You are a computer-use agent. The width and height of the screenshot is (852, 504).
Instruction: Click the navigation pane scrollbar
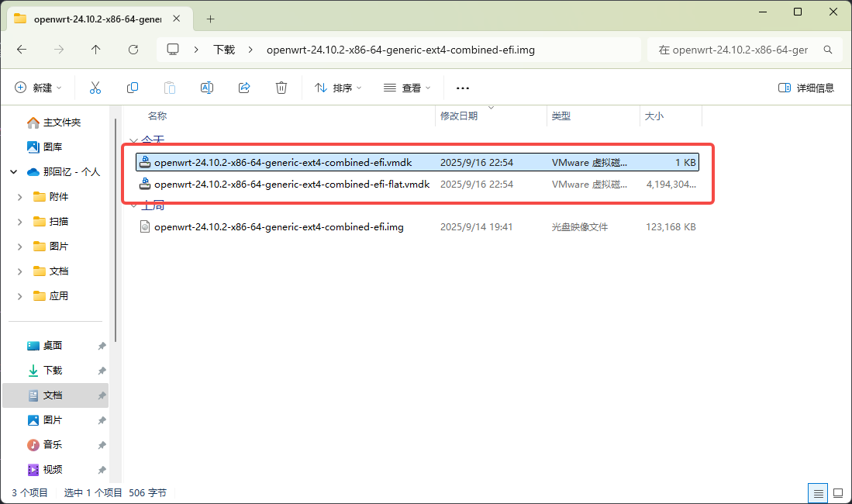pyautogui.click(x=116, y=230)
